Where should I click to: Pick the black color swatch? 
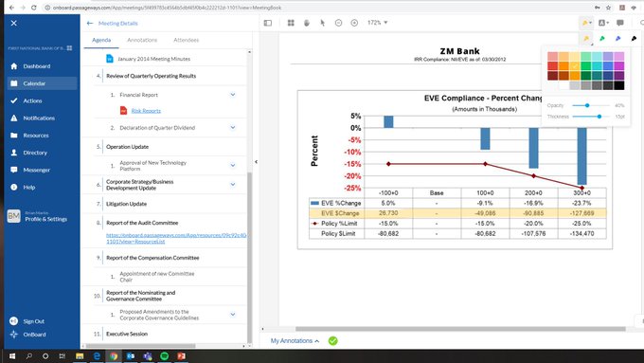[619, 85]
